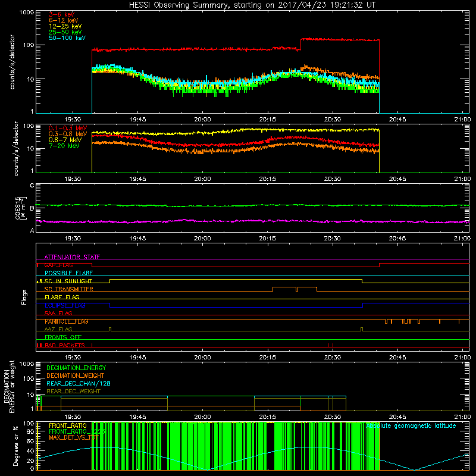Select the green FRONT_RATIO_1225 legend label
This screenshot has height=476, width=476.
[x=77, y=431]
